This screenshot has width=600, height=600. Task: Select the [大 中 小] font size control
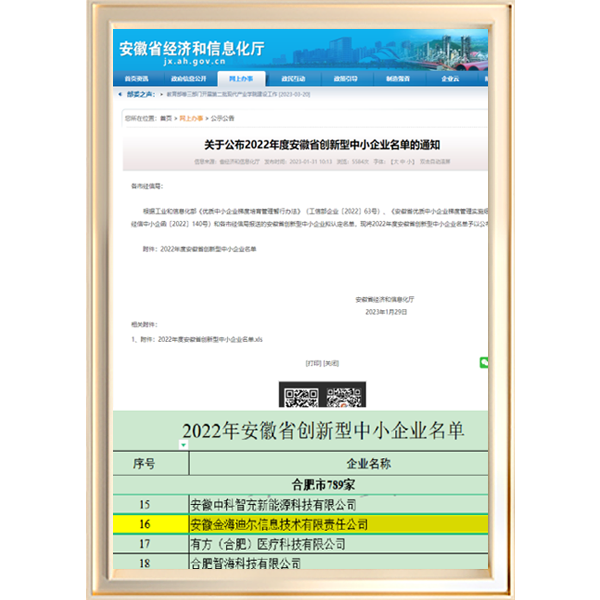tap(403, 162)
